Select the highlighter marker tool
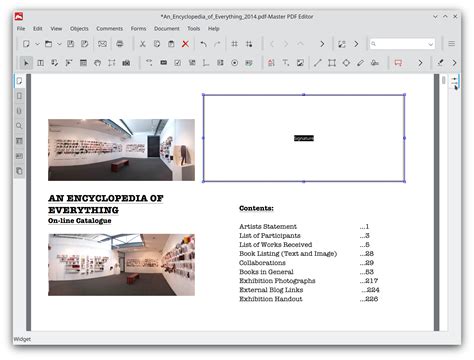Screen dimensions: 474x360 [x=440, y=63]
